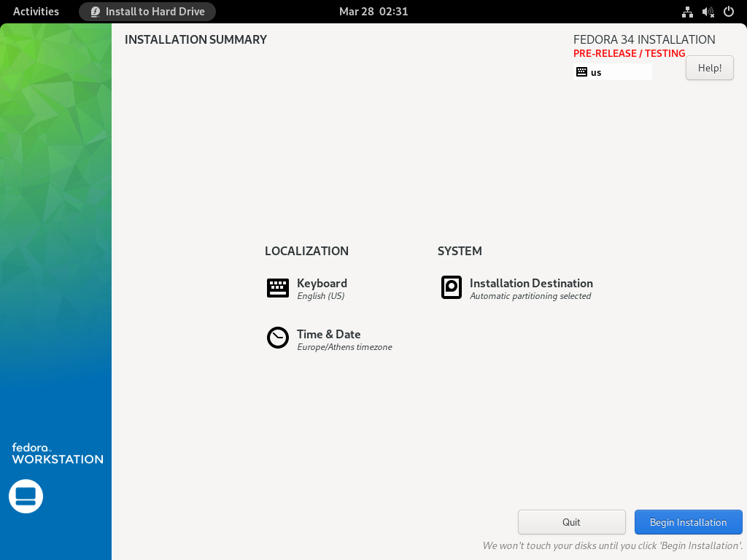This screenshot has height=560, width=747.
Task: Select the English (US) keyboard spoke
Action: click(322, 296)
